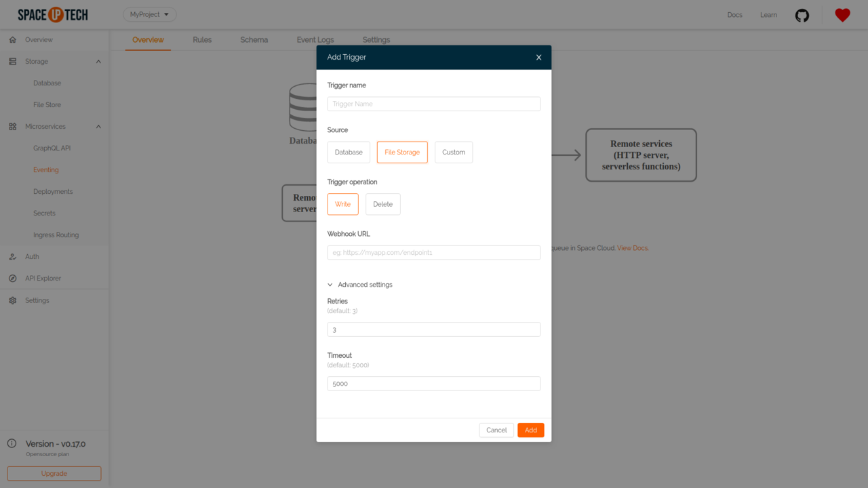868x488 pixels.
Task: Click the version info icon
Action: pyautogui.click(x=12, y=443)
